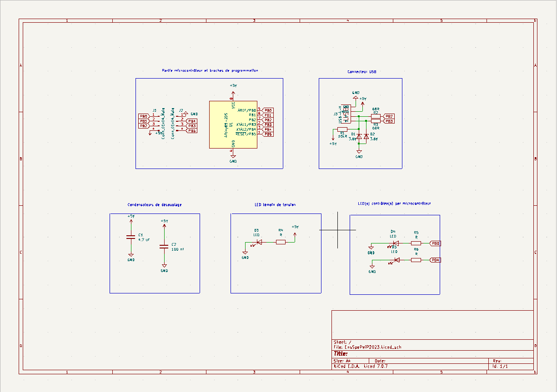Click 'Condensateurs de découplage' heading text

click(x=155, y=205)
